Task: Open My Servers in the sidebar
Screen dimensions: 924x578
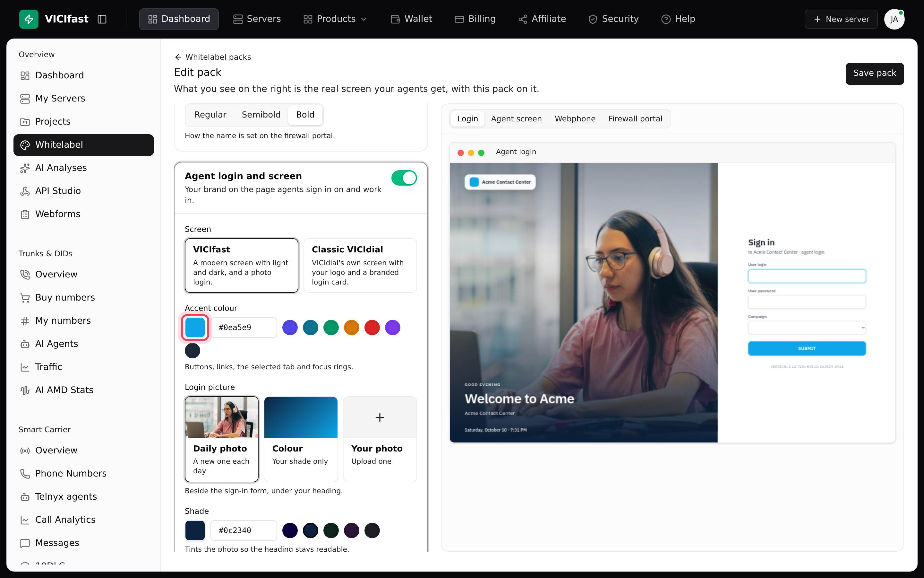Action: tap(84, 98)
